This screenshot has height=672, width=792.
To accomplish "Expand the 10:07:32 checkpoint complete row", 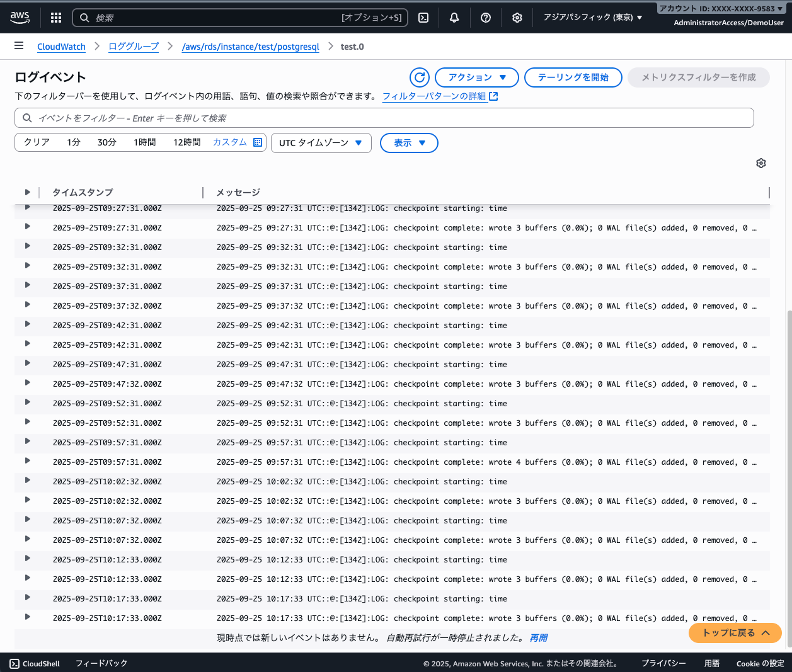I will [x=27, y=539].
